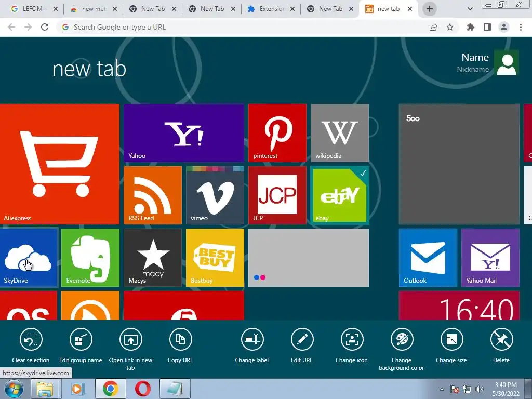
Task: Open Windows Media Player from taskbar
Action: [x=77, y=389]
